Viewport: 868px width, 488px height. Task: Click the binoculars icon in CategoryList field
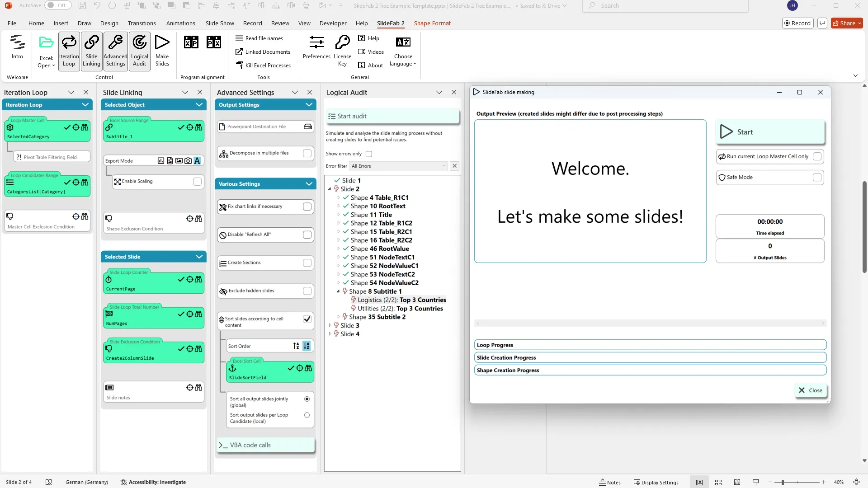(85, 183)
